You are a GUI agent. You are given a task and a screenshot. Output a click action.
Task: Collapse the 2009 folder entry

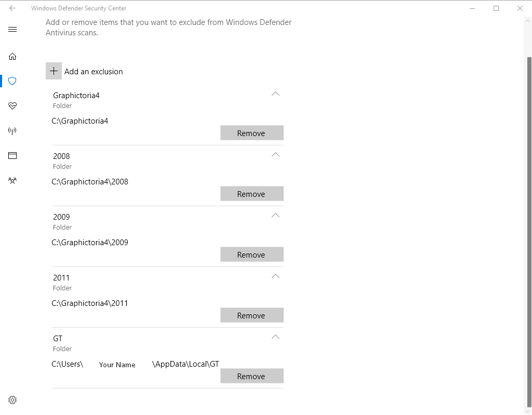(x=275, y=216)
